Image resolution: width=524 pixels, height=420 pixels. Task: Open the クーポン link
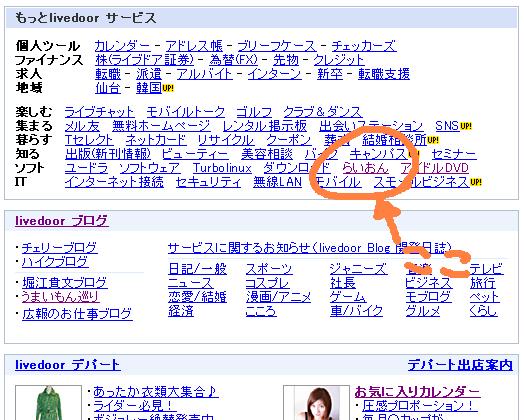point(289,140)
